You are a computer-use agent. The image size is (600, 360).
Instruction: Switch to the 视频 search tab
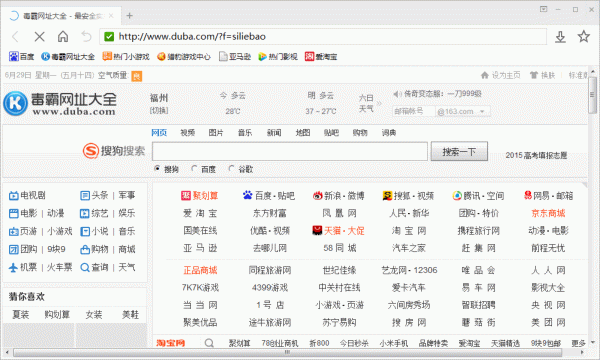[188, 133]
